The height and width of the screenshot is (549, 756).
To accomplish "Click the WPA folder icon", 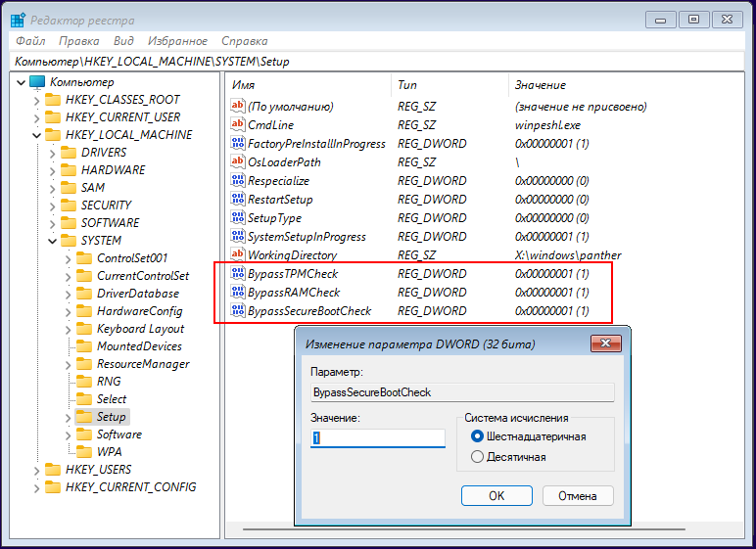I will click(x=84, y=452).
